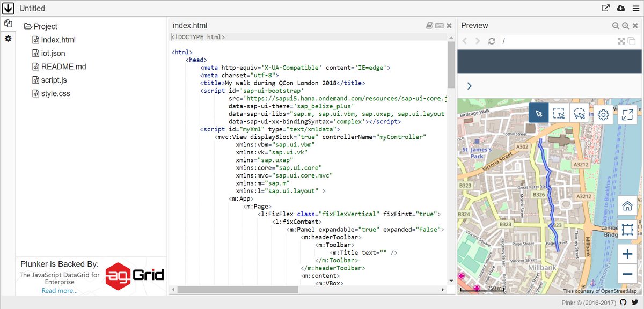Click the 'Plunker is Backed By:' heading
Image resolution: width=644 pixels, height=309 pixels.
pos(60,264)
